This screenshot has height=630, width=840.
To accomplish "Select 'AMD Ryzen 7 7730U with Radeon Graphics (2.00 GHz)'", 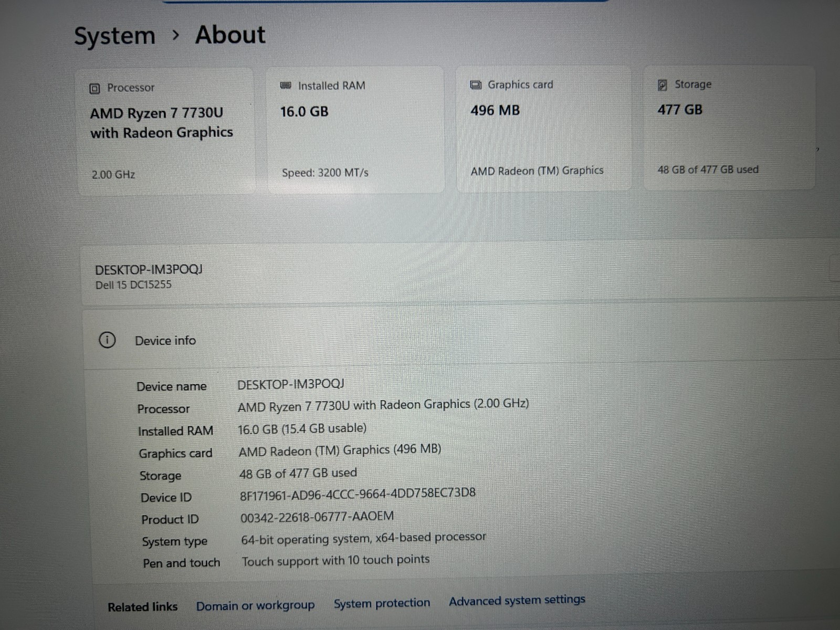I will click(383, 405).
